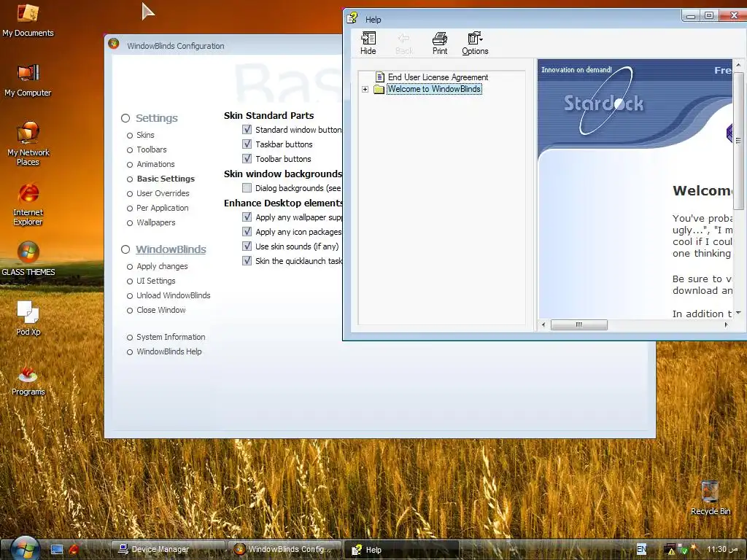
Task: Switch to WindowBlinds Config taskbar button
Action: [285, 550]
